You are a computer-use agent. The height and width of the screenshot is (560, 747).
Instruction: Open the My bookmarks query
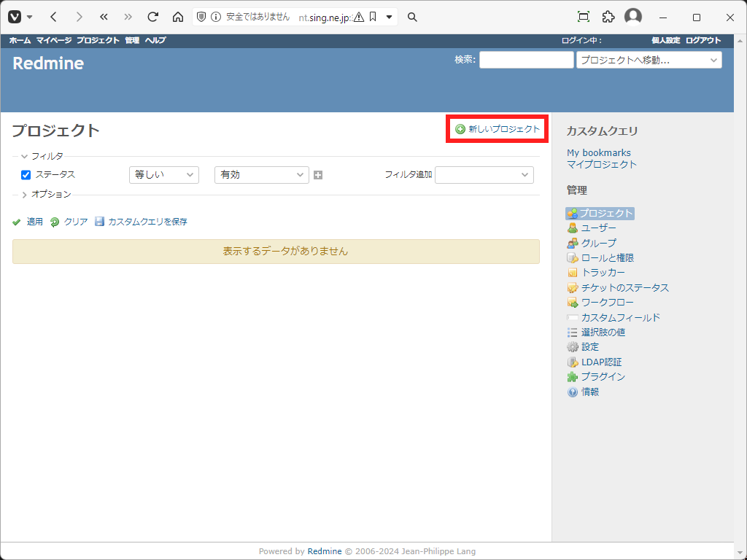599,153
